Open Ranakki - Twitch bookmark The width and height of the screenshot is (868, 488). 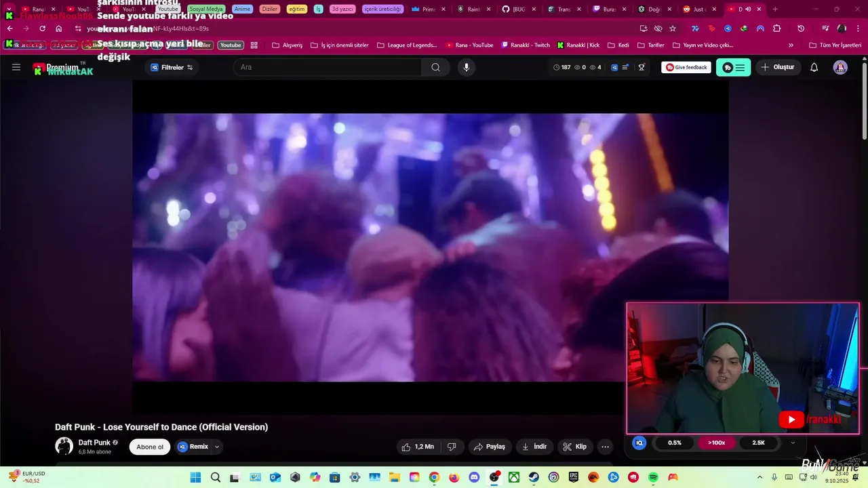(x=526, y=45)
